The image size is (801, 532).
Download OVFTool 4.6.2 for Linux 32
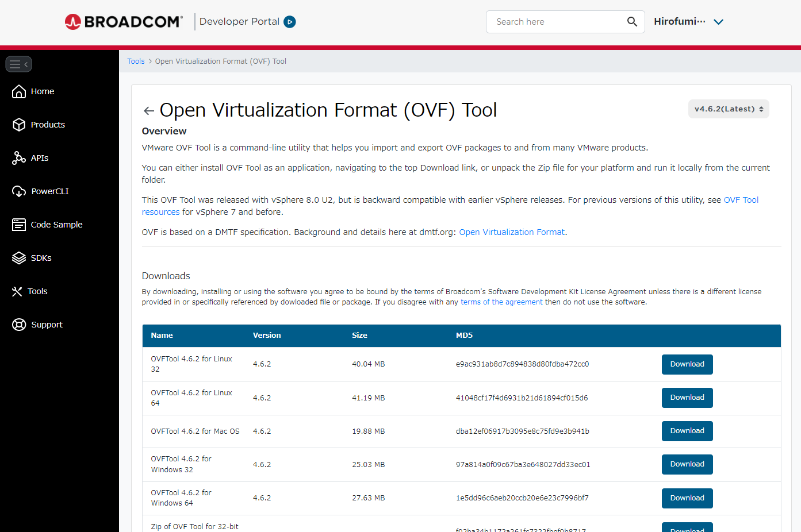(687, 364)
